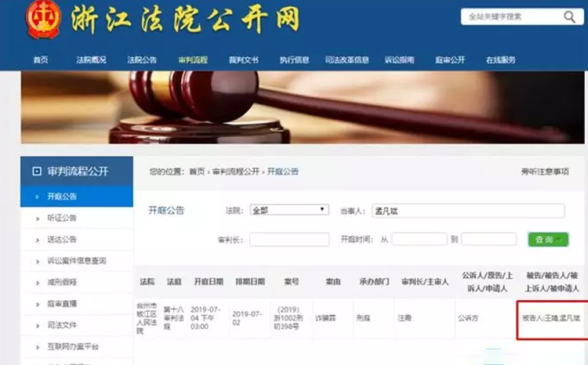
Task: Click the square icon beside 审判流程公开
Action: click(37, 172)
